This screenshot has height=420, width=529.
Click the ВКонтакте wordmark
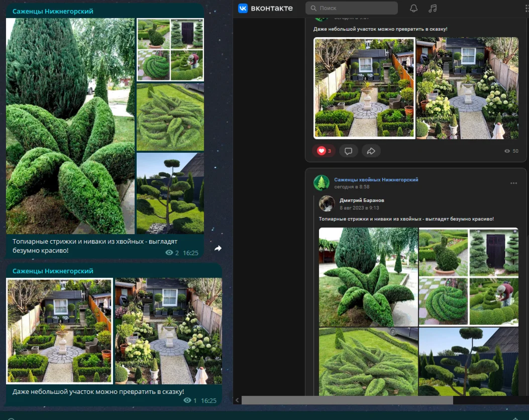point(272,8)
